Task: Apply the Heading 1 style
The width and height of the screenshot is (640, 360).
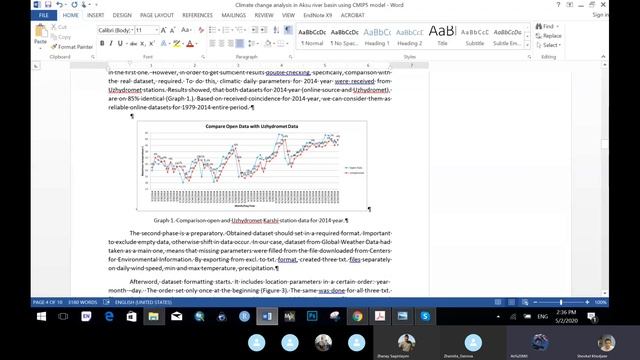Action: click(377, 36)
